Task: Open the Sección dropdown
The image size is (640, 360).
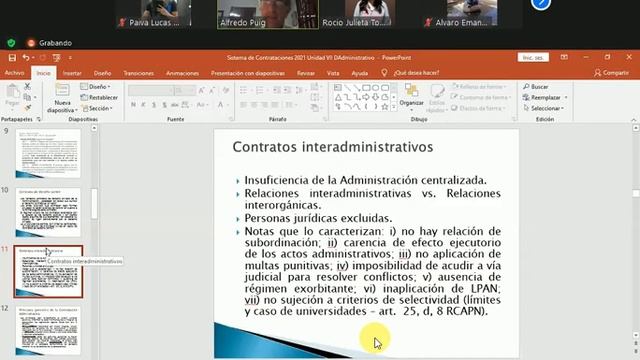Action: 97,108
